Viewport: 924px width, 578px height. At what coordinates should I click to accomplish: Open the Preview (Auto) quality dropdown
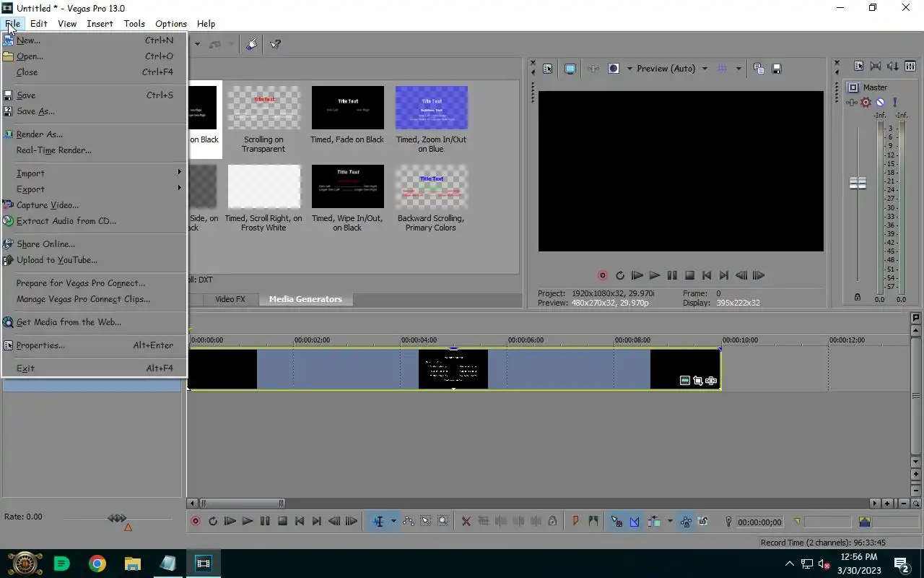coord(705,69)
